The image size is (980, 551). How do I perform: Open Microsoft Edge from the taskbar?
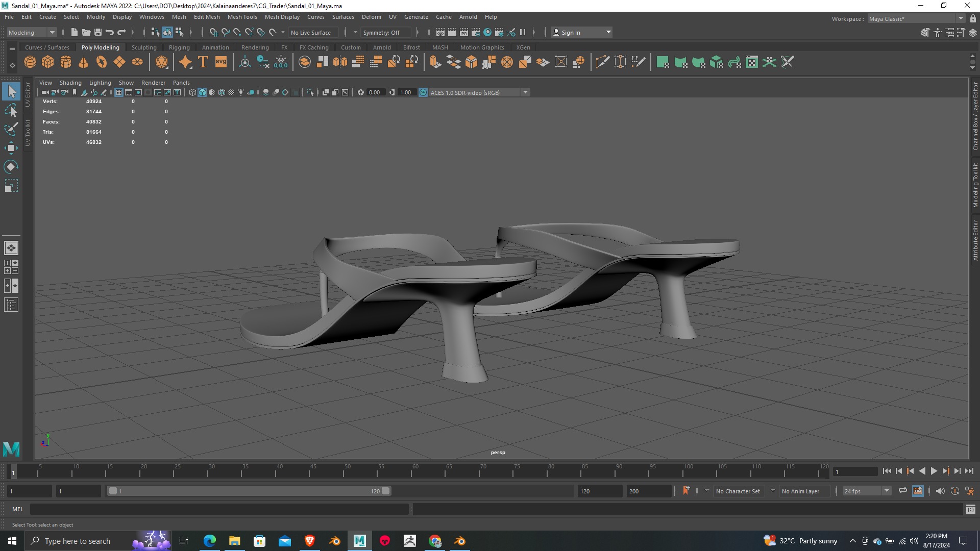[x=210, y=541]
